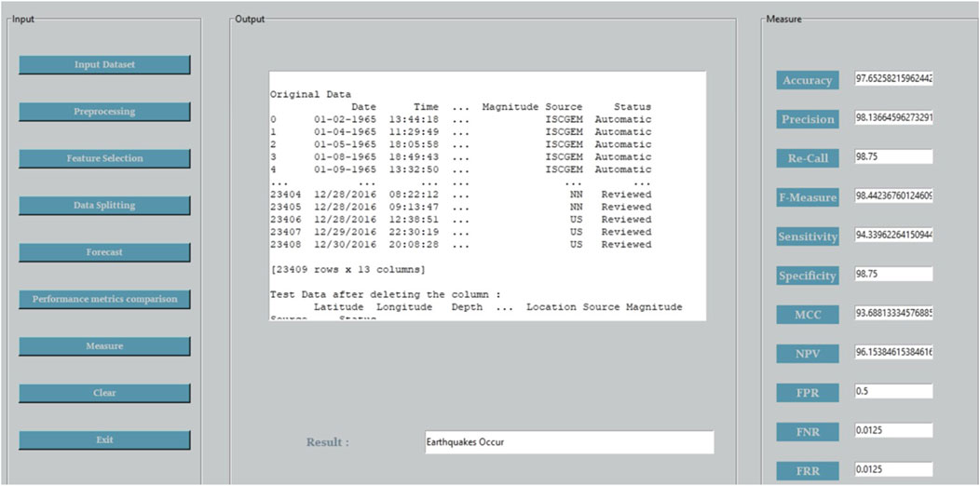The width and height of the screenshot is (980, 486).
Task: Start Feature Selection
Action: click(104, 158)
